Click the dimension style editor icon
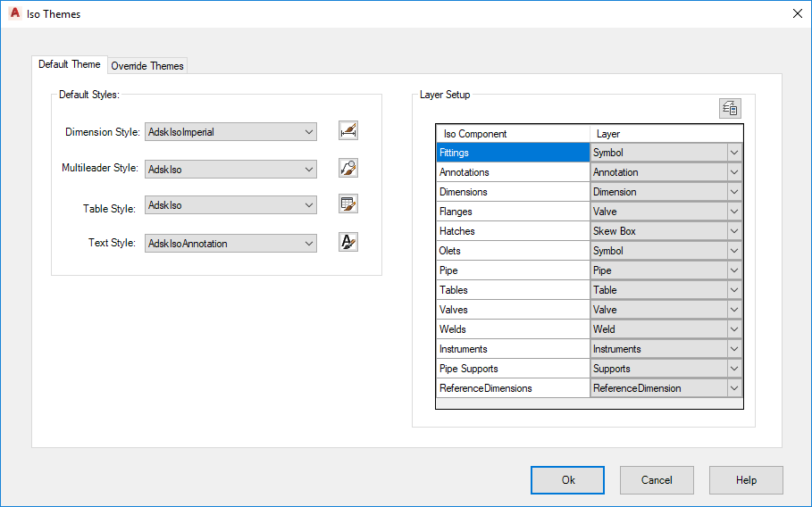The image size is (812, 507). tap(348, 131)
